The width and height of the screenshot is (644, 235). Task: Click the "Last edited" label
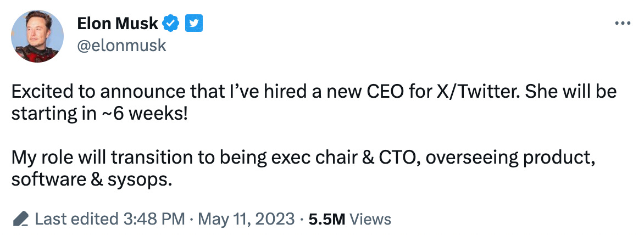point(74,220)
